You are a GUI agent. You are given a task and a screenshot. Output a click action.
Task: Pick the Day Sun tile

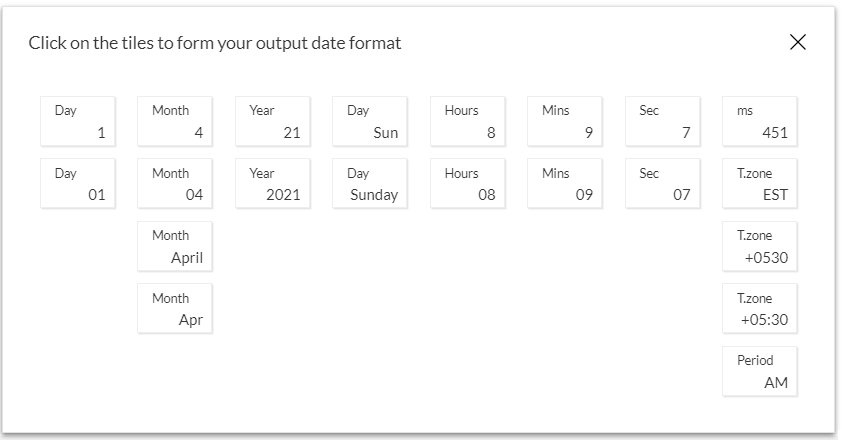point(370,121)
